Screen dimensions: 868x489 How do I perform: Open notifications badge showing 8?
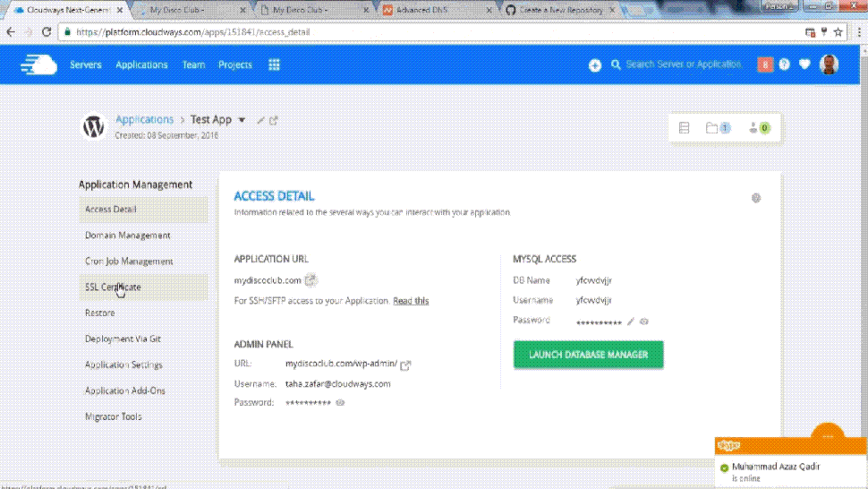764,64
